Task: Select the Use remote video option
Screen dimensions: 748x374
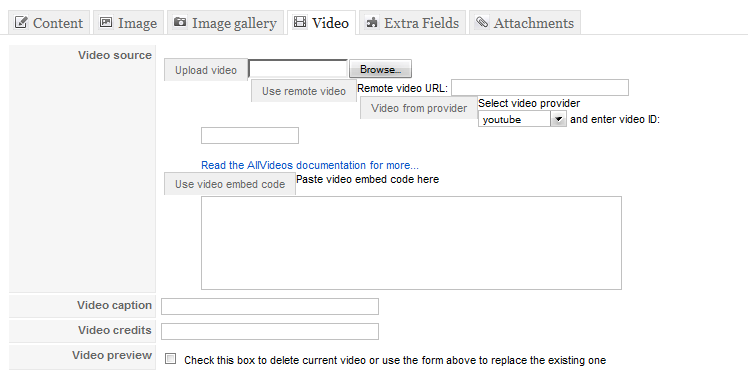Action: pos(304,91)
